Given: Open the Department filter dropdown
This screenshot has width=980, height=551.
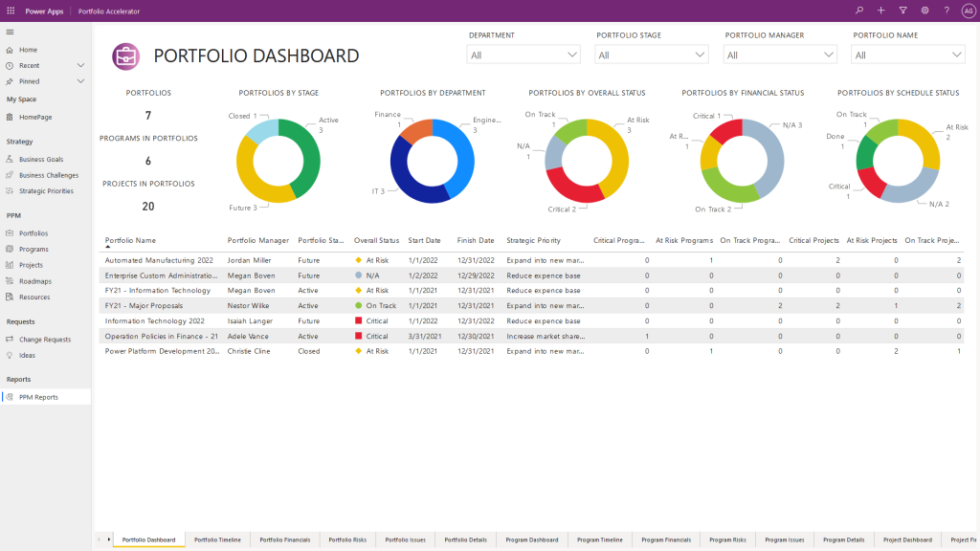Looking at the screenshot, I should [x=523, y=55].
